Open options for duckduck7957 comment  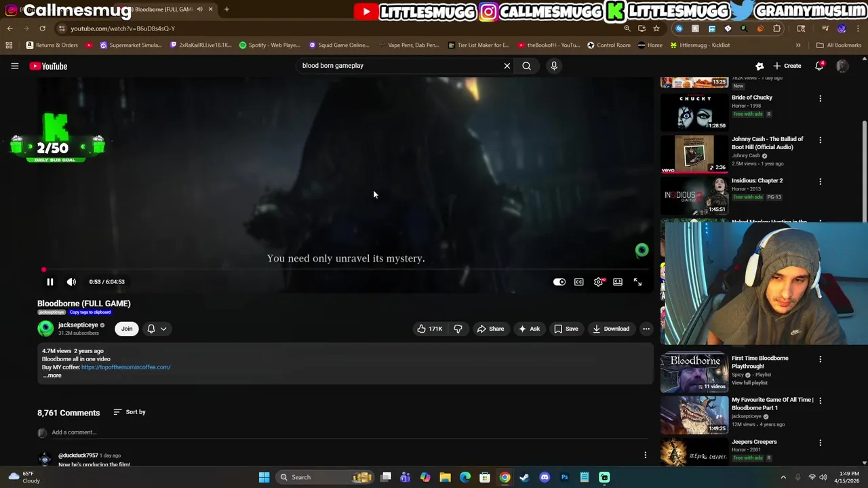coord(645,455)
